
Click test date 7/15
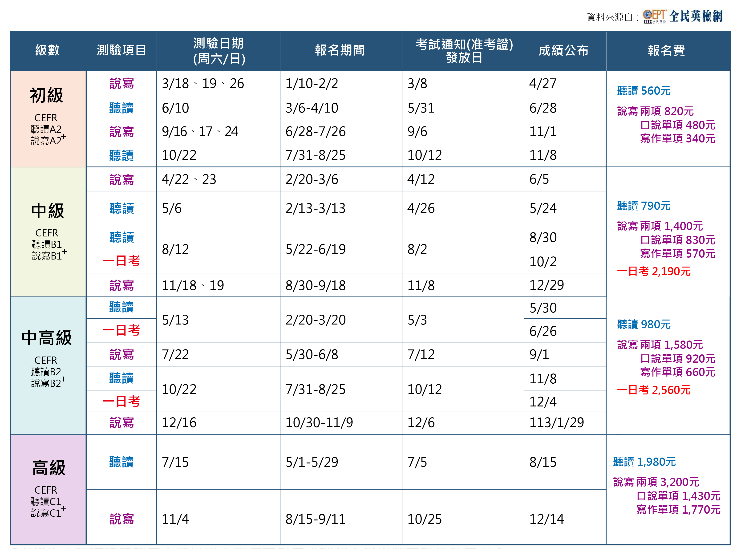click(175, 462)
